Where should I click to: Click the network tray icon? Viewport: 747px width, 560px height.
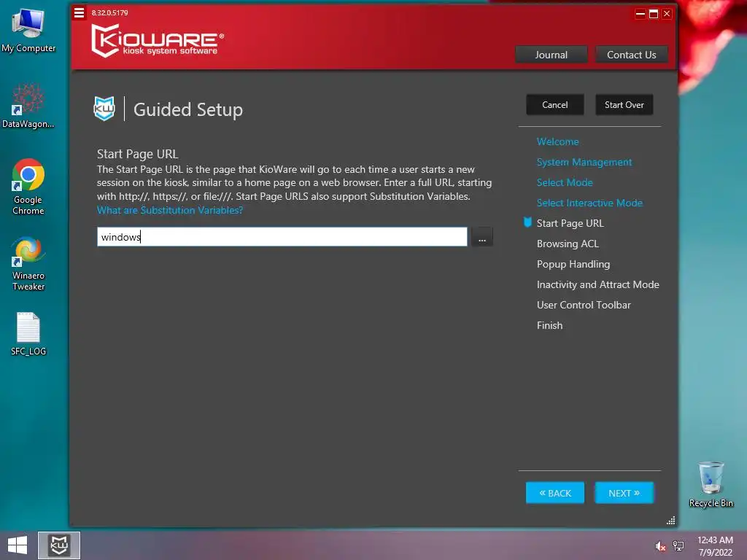(678, 546)
